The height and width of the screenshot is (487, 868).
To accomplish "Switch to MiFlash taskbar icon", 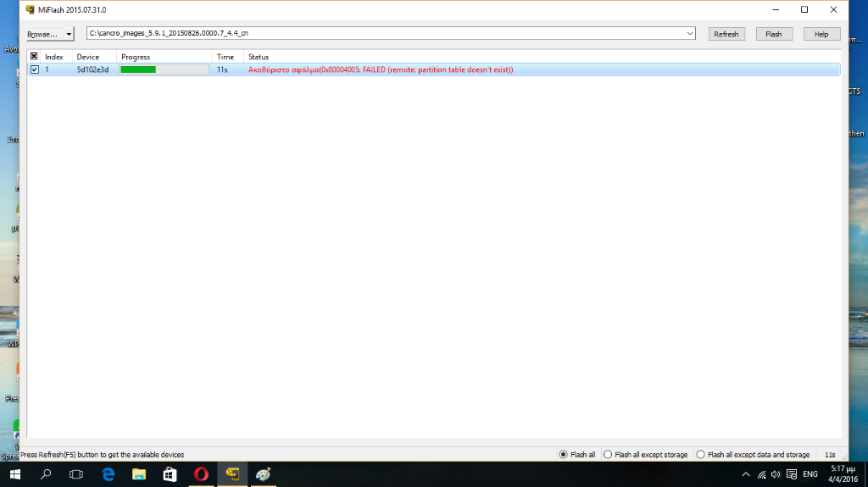I will 232,474.
